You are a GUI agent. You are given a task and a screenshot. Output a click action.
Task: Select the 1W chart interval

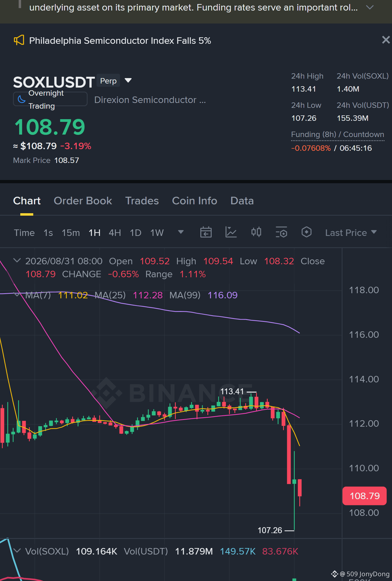click(157, 233)
